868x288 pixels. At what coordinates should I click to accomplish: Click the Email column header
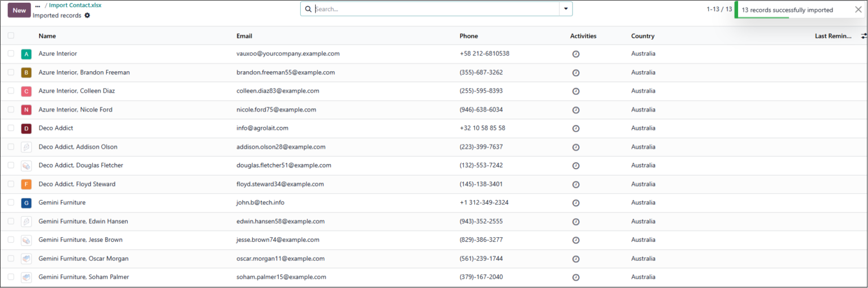pos(244,36)
